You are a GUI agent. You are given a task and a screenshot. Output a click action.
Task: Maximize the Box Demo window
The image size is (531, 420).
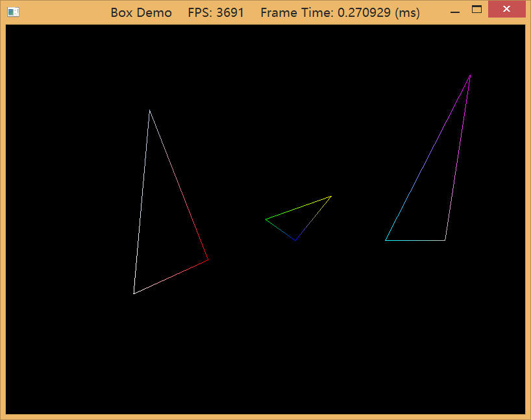click(x=477, y=10)
